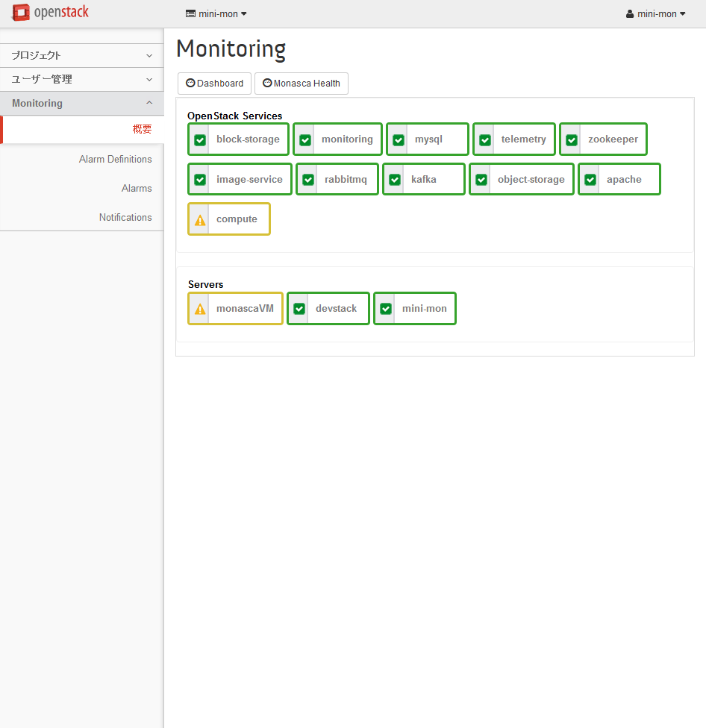This screenshot has height=728, width=706.
Task: Open the mini-mon server label
Action: pos(425,308)
